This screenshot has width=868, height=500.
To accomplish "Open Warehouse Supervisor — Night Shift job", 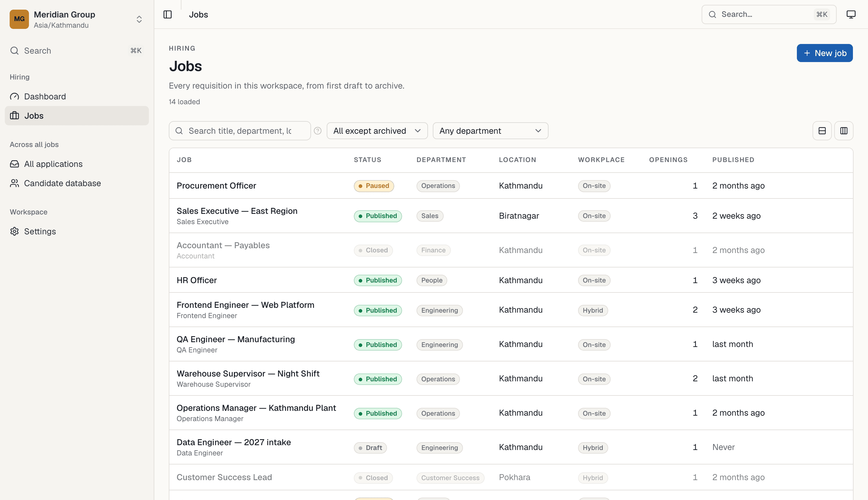I will tap(248, 373).
